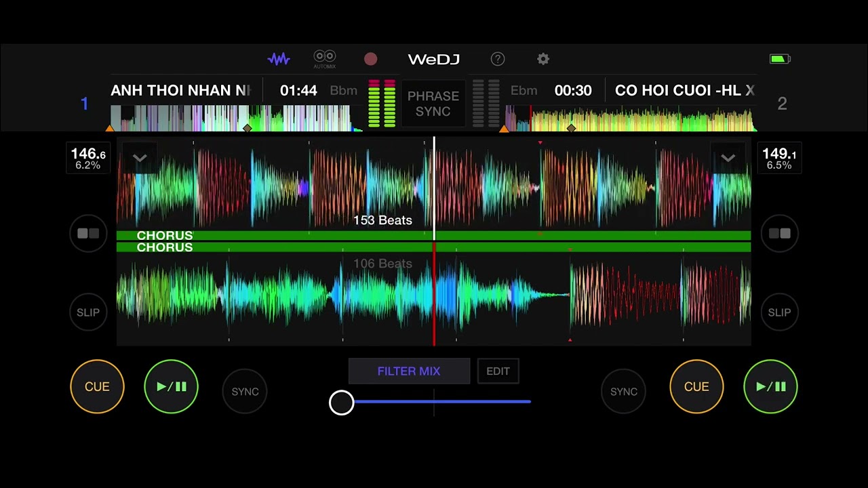This screenshot has width=868, height=488.
Task: Expand the deck 2 chevron dropdown
Action: (x=728, y=159)
